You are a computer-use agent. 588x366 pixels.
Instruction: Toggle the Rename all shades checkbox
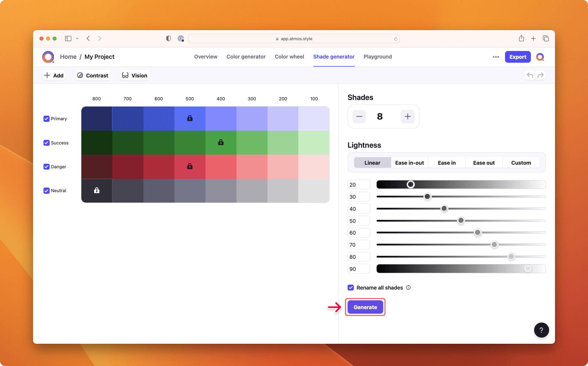pyautogui.click(x=351, y=288)
